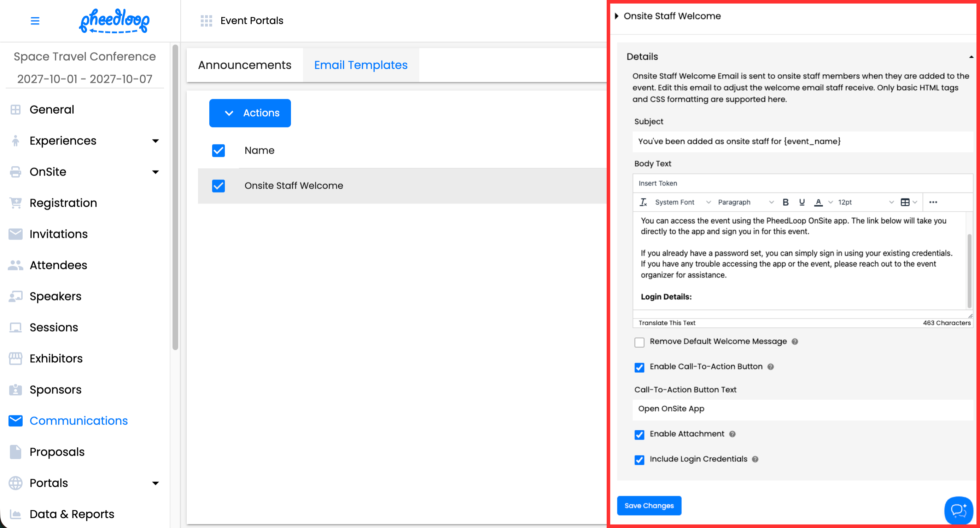The height and width of the screenshot is (528, 980).
Task: Open the chat support bubble icon
Action: [958, 510]
